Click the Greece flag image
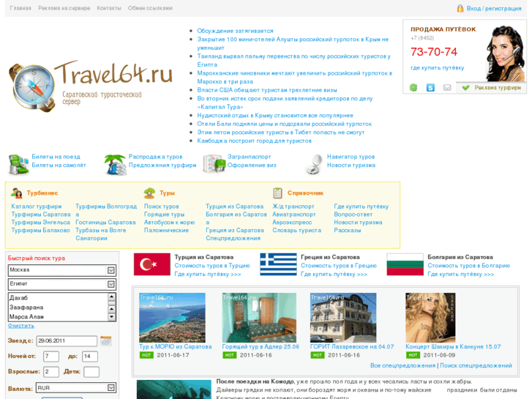 pos(278,264)
